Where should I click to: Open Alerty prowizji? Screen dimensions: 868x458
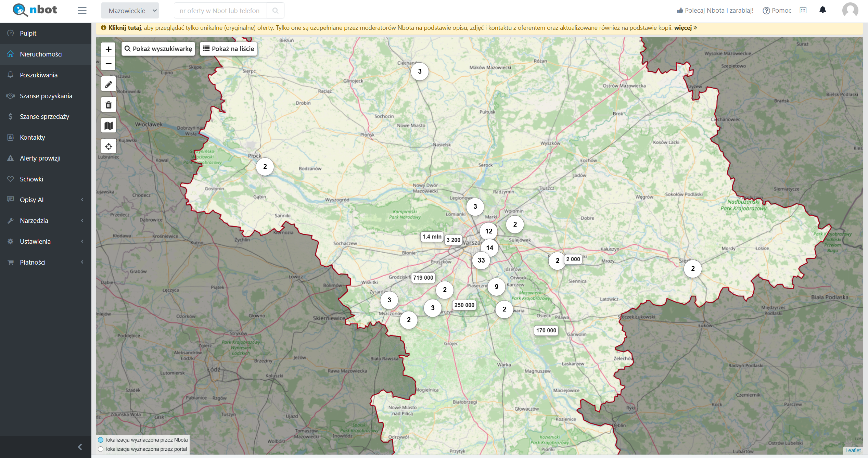pos(46,158)
